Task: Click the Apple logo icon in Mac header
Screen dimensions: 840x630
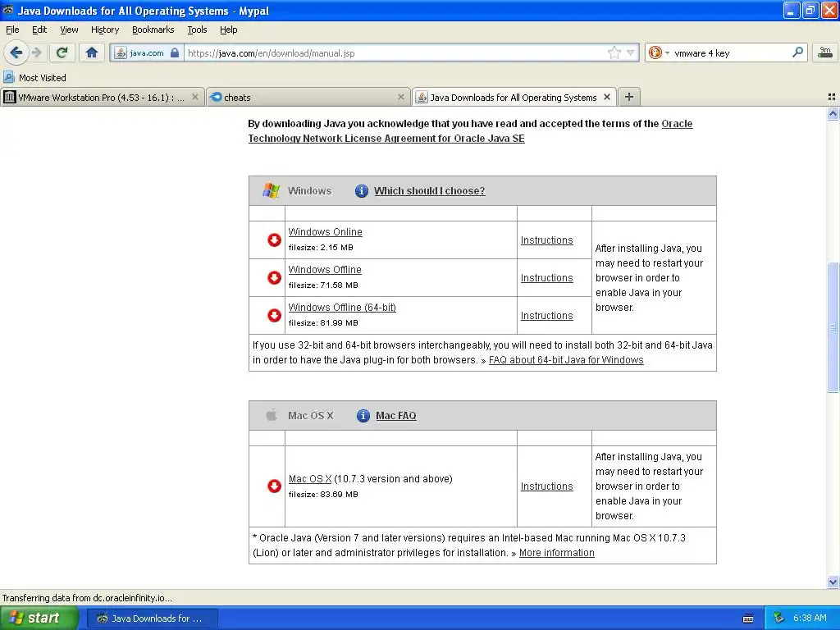Action: coord(271,415)
